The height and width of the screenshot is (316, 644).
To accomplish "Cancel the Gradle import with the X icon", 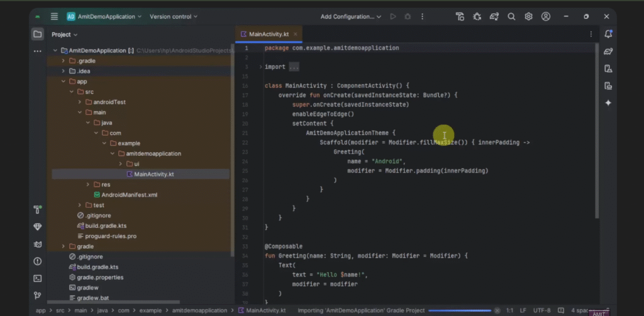I will coord(497,311).
